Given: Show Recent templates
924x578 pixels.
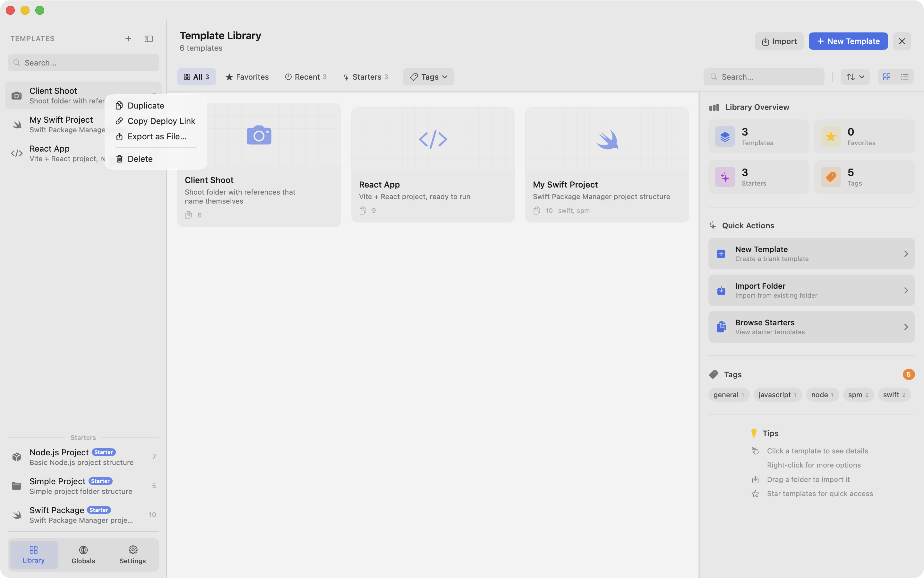Looking at the screenshot, I should tap(306, 77).
